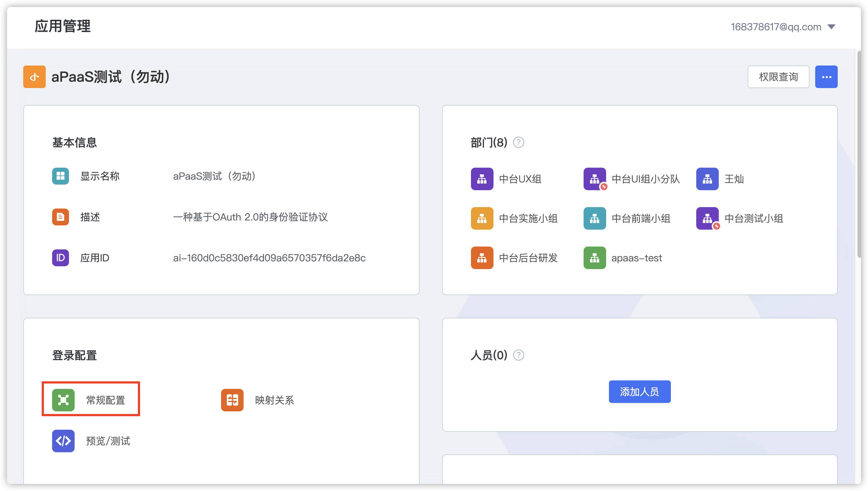This screenshot has width=868, height=491.
Task: Click the 中台测试小组 department name
Action: (754, 218)
